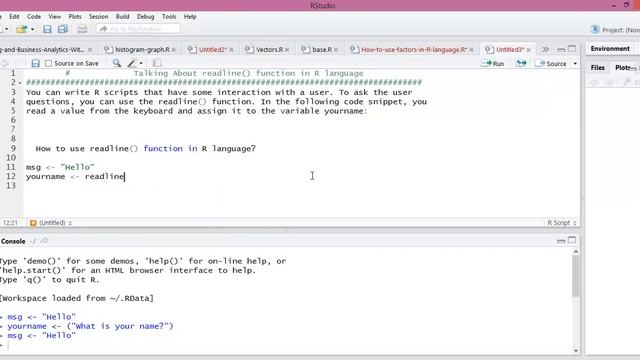The height and width of the screenshot is (360, 640).
Task: Open the Edit menu
Action: point(14,16)
